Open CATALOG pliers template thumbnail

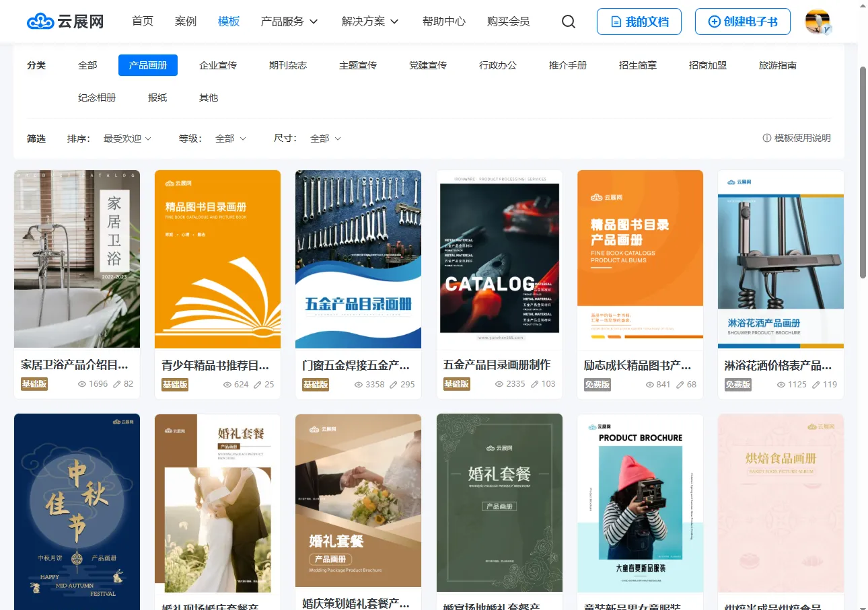(x=499, y=259)
